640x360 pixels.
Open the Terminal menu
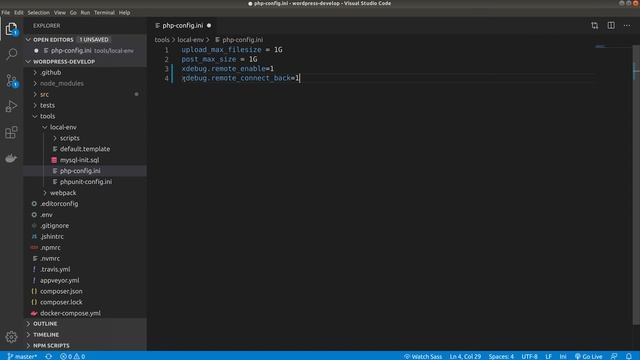pyautogui.click(x=104, y=13)
